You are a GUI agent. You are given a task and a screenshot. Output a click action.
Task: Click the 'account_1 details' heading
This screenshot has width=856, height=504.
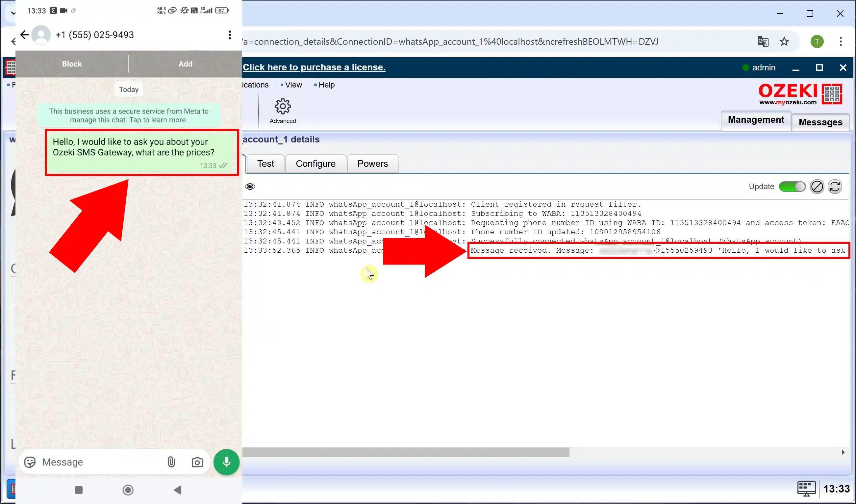pos(281,139)
